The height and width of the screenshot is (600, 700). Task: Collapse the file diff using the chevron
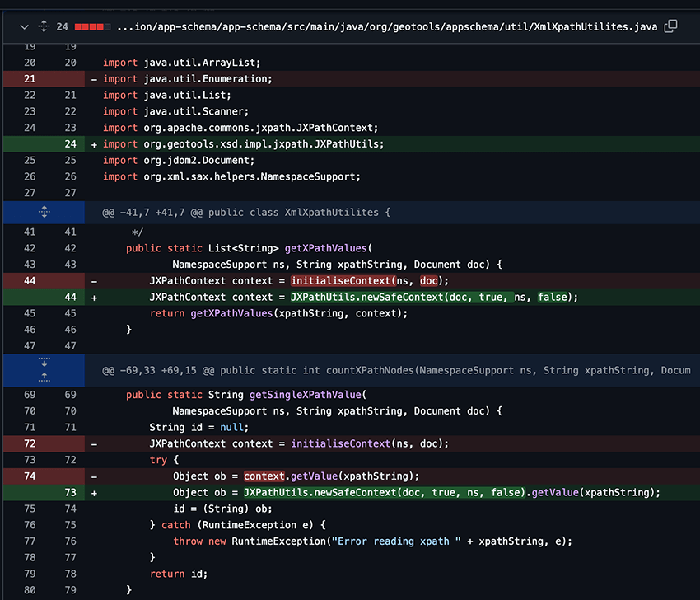(24, 26)
